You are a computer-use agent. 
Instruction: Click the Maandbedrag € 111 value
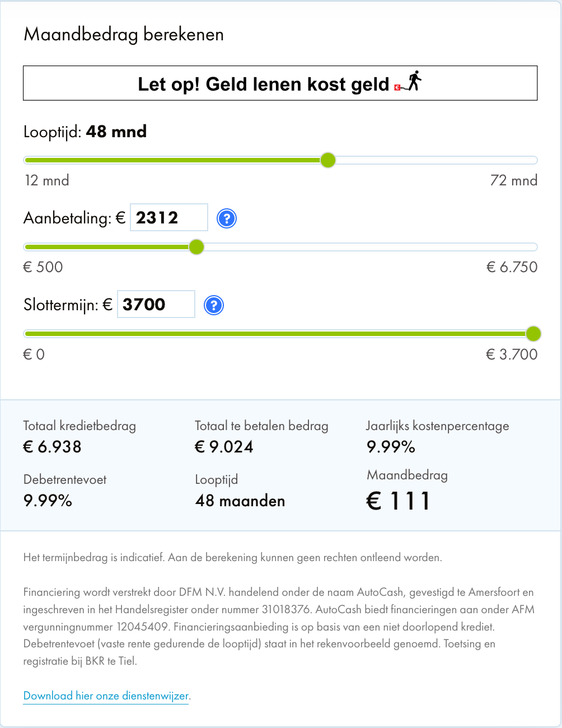pos(398,501)
